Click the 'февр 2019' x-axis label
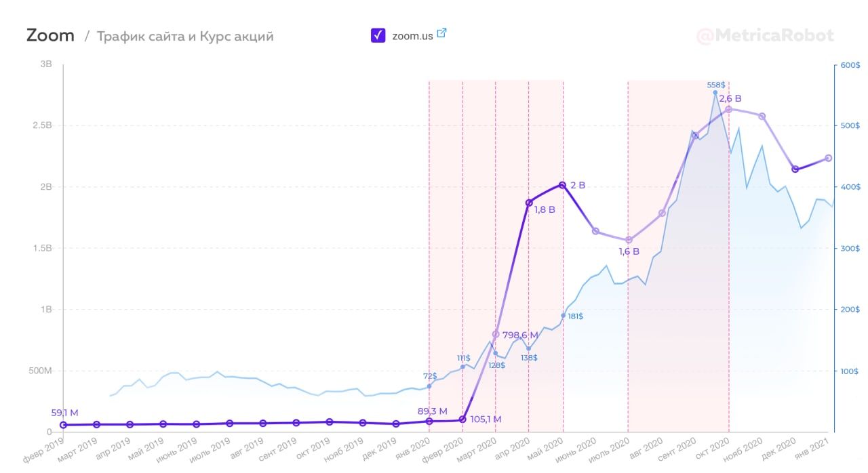 [43, 451]
